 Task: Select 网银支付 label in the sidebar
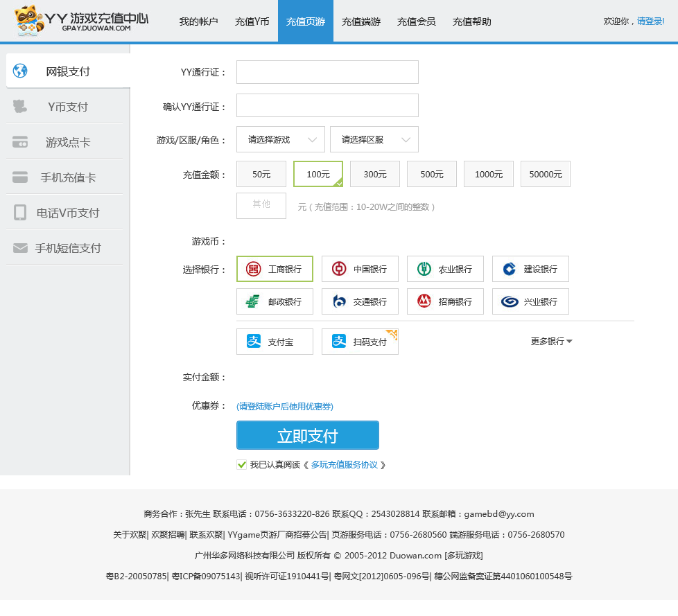[68, 71]
